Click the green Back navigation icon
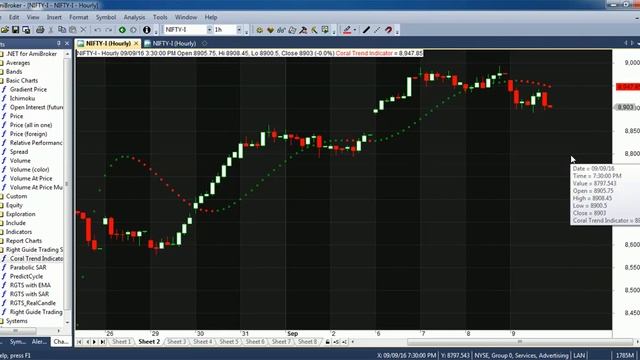This screenshot has width=640, height=360. pyautogui.click(x=122, y=30)
